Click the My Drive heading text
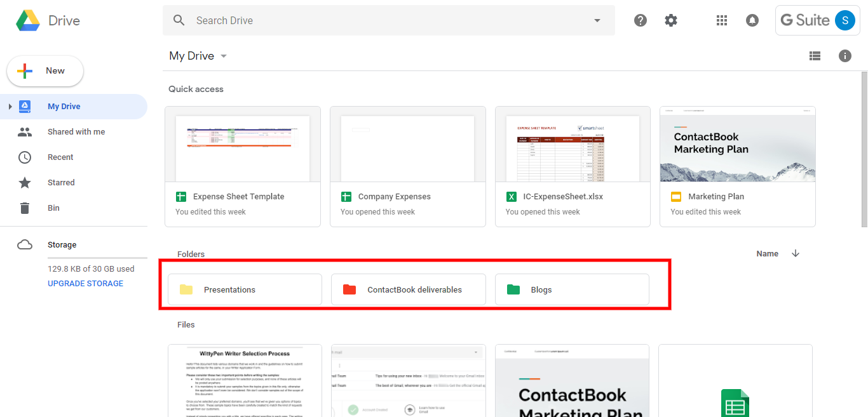The width and height of the screenshot is (868, 417). (191, 56)
